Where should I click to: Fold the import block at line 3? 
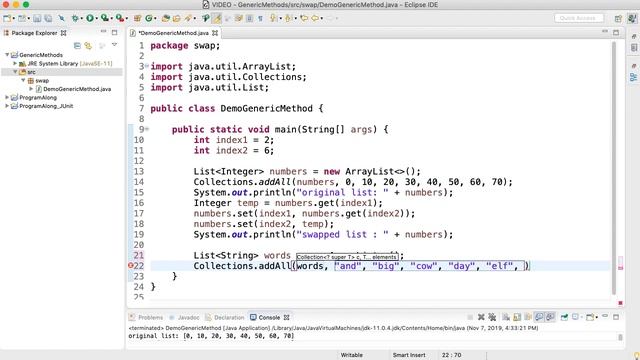(x=147, y=66)
